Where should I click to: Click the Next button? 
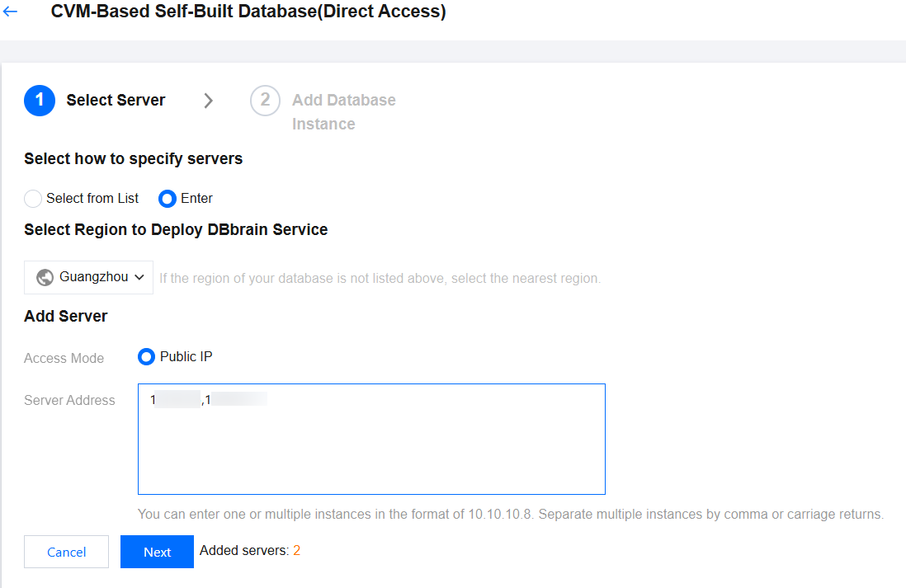(157, 552)
